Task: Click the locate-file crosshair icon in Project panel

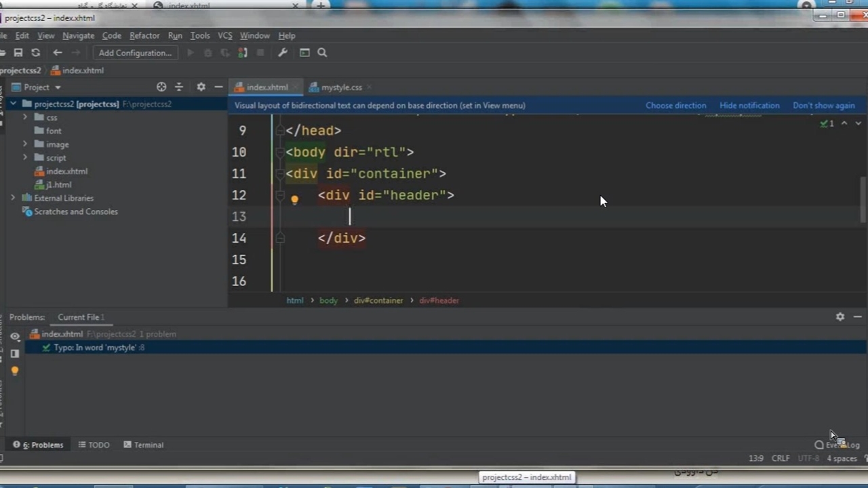Action: coord(161,87)
